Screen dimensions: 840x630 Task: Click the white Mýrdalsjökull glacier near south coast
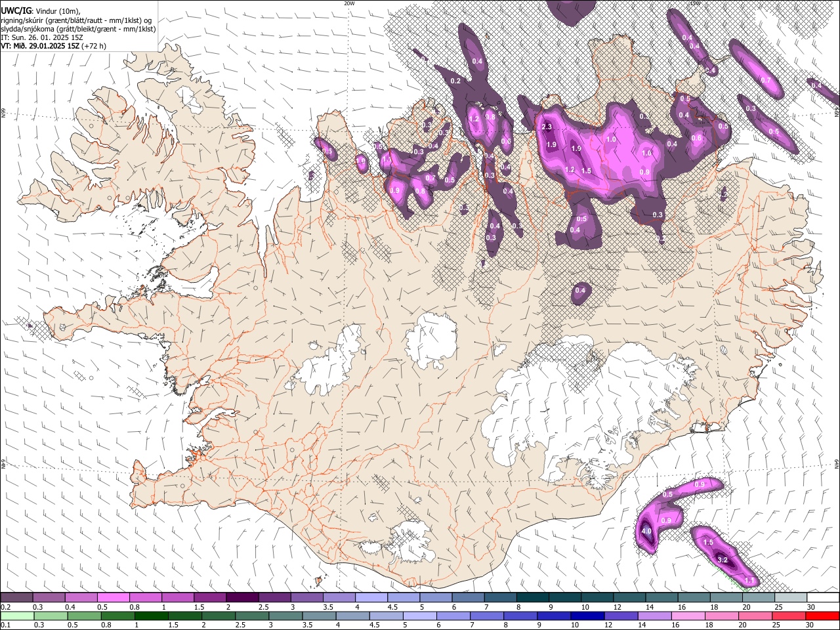410,542
